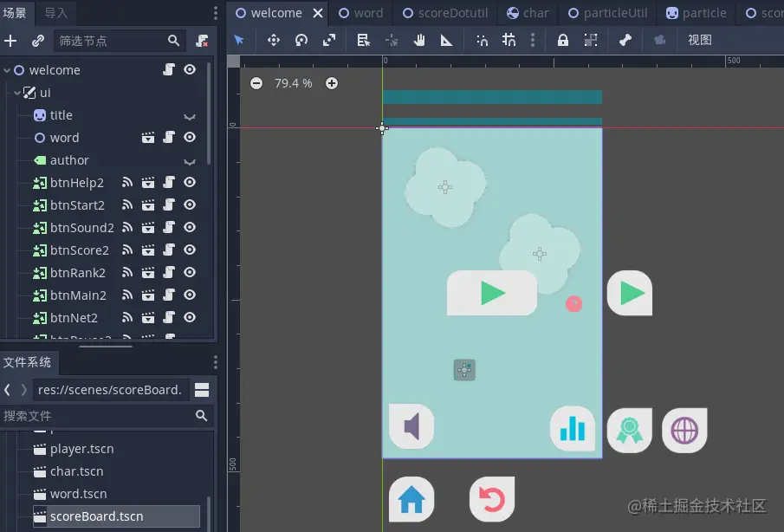Activate the Rotate Mode tool
Image resolution: width=784 pixels, height=532 pixels.
coord(301,40)
